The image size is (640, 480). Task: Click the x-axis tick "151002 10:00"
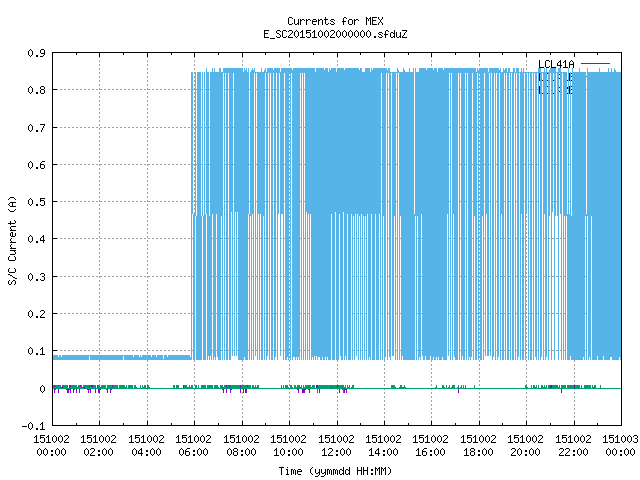(289, 446)
